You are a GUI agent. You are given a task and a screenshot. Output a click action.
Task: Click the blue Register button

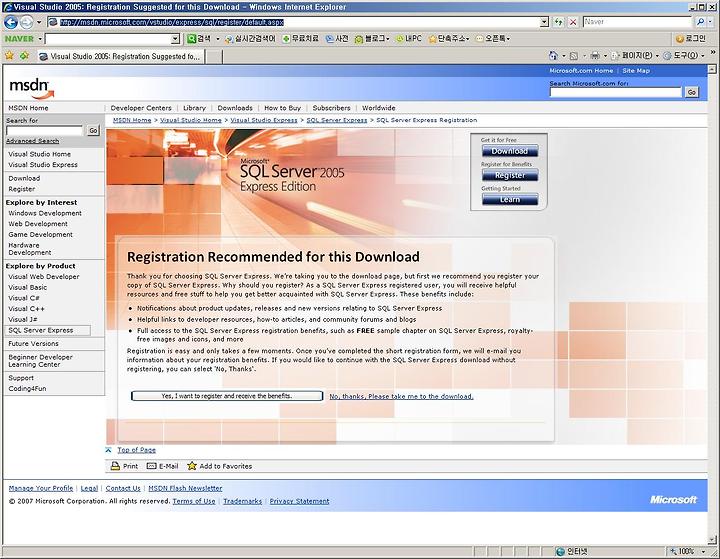click(510, 175)
